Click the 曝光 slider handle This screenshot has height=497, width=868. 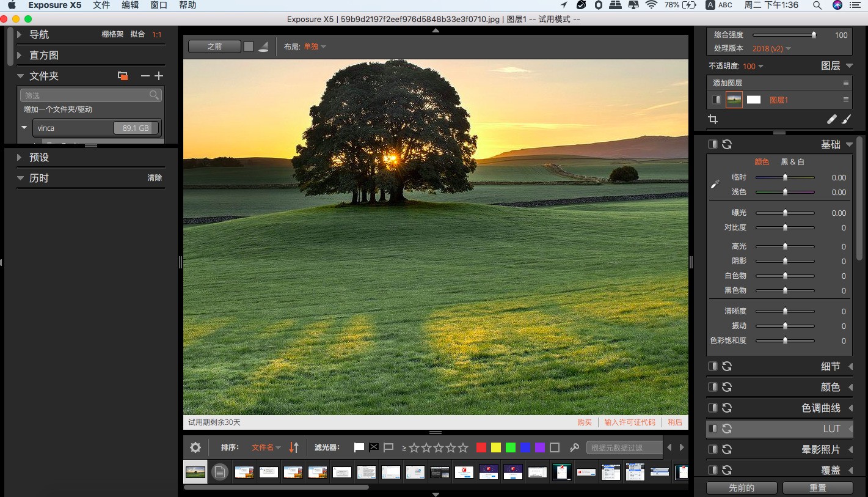coord(785,213)
